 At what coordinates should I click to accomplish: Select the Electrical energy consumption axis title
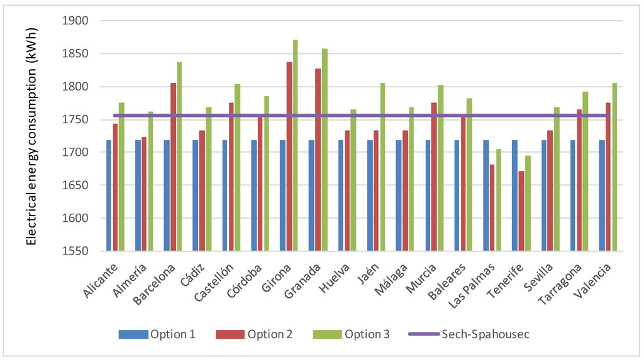pyautogui.click(x=31, y=136)
